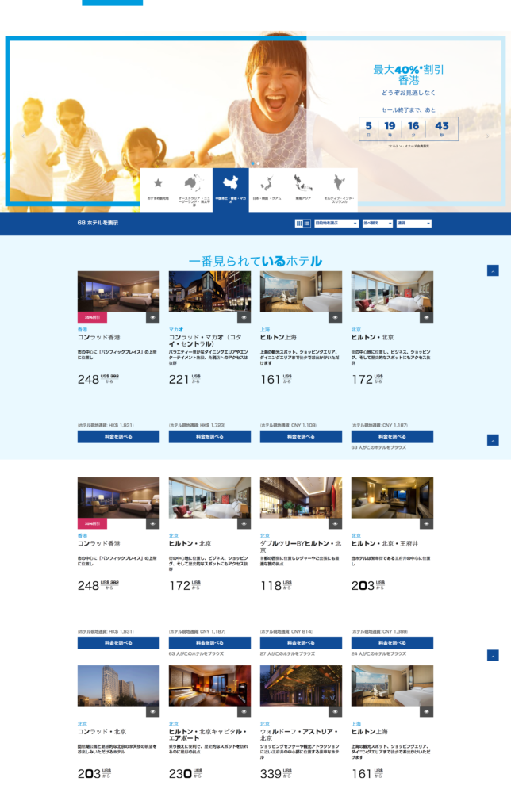The height and width of the screenshot is (812, 511).
Task: Click the 27 人がこのホテルをブラウズ text
Action: click(287, 653)
